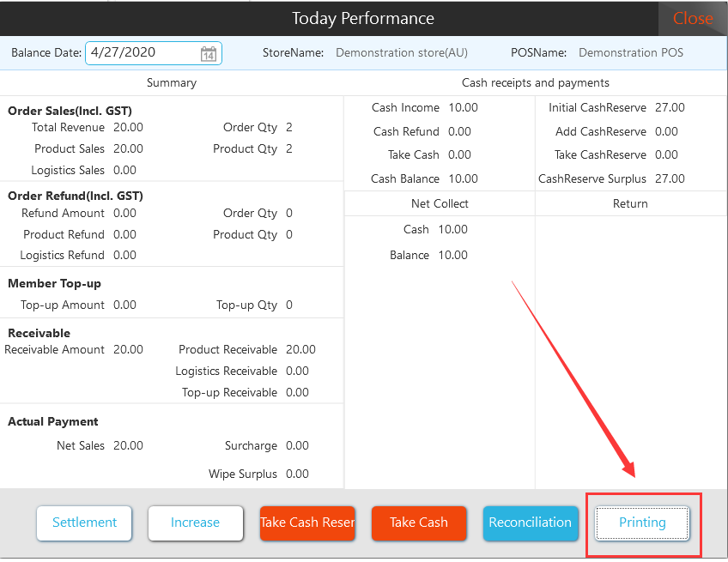Screen dimensions: 728x562
Task: Click the Demonstration store(AU) store name
Action: 402,53
